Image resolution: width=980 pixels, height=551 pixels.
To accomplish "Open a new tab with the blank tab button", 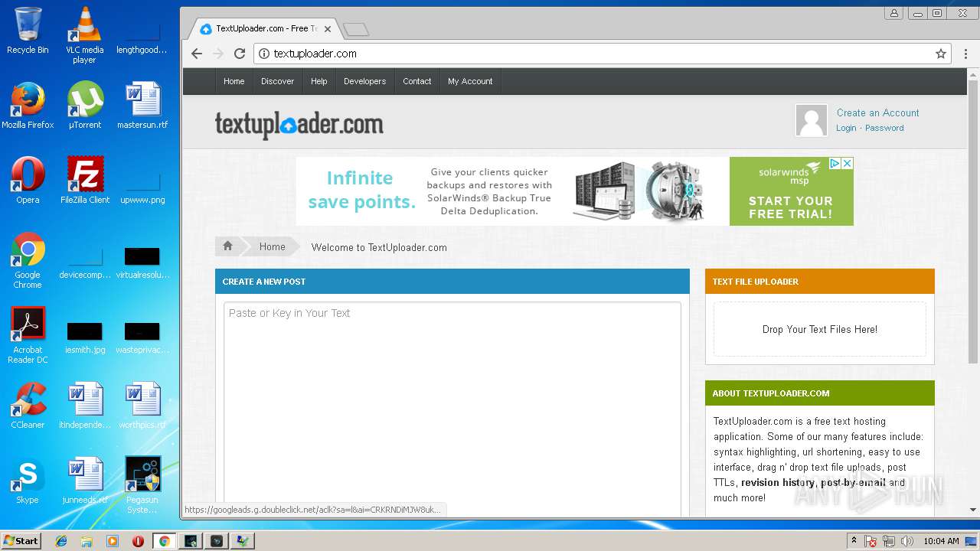I will [356, 30].
